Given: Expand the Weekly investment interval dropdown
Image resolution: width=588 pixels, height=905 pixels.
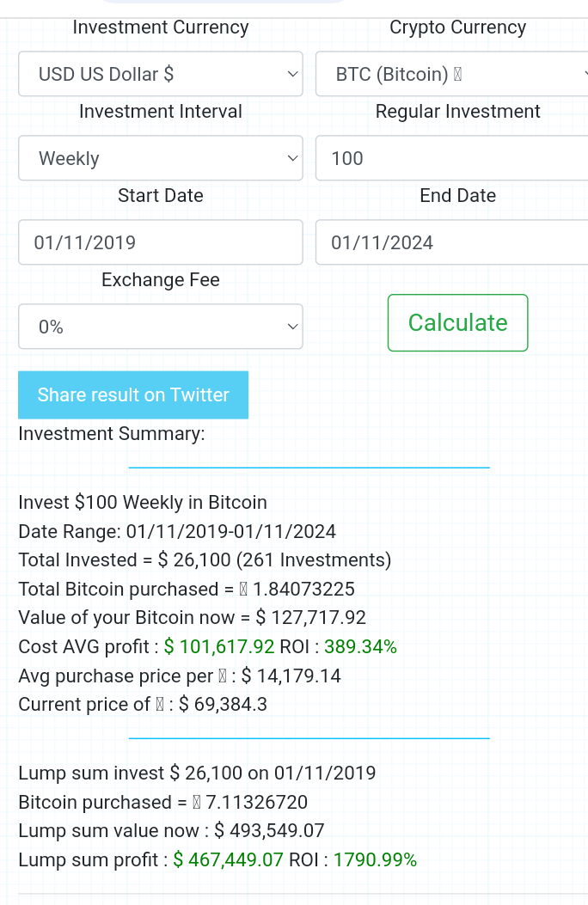Looking at the screenshot, I should tap(161, 158).
